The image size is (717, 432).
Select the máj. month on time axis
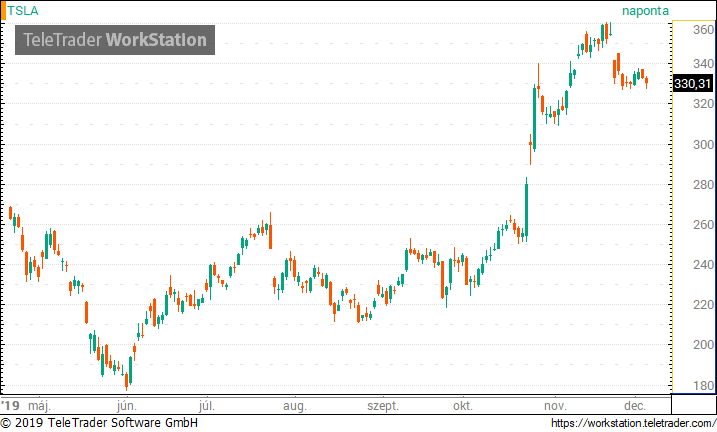click(x=39, y=405)
